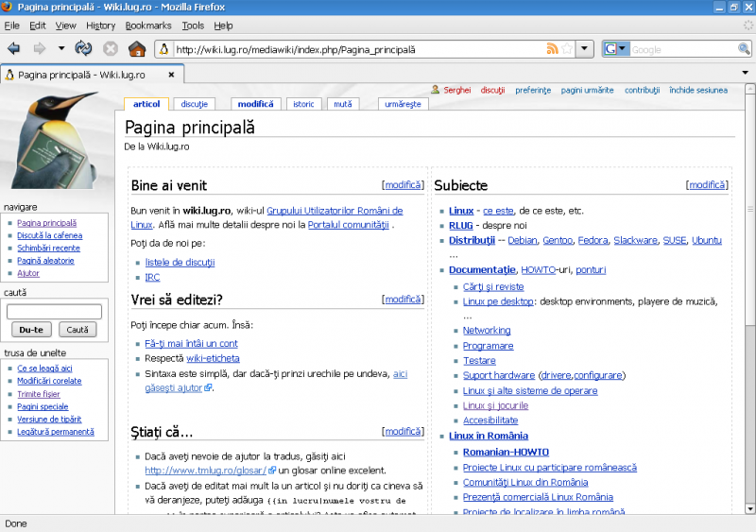Image resolution: width=756 pixels, height=532 pixels.
Task: Open the Debian distribution link
Action: (x=523, y=240)
